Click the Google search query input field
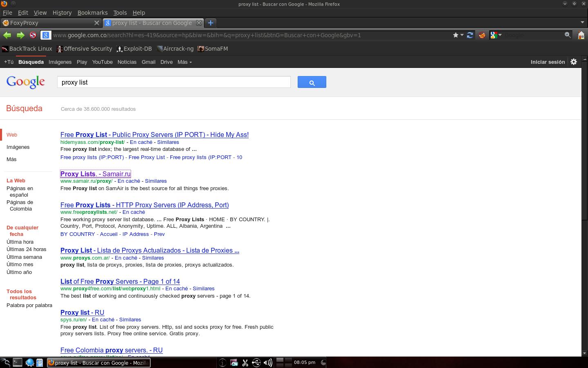Image resolution: width=588 pixels, height=368 pixels. point(174,82)
